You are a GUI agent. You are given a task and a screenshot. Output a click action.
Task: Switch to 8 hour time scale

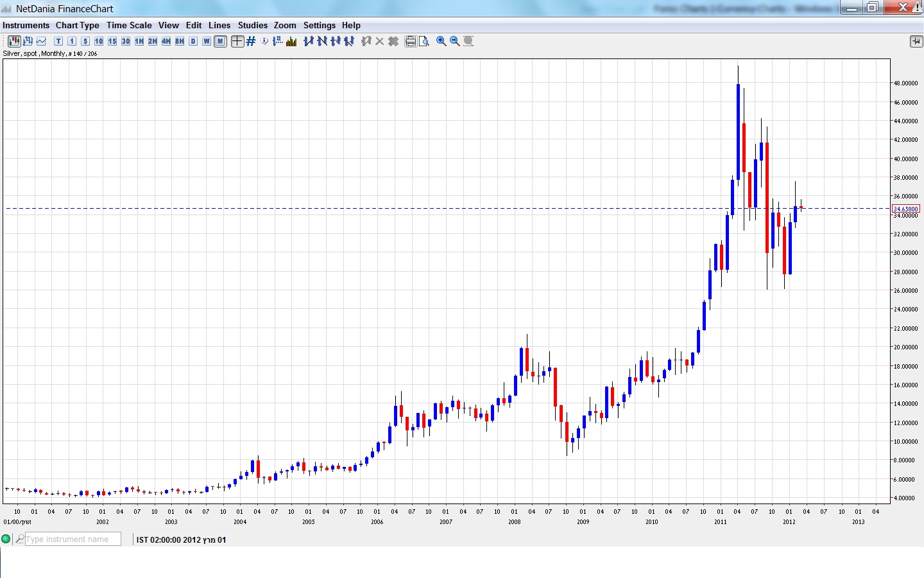point(180,41)
